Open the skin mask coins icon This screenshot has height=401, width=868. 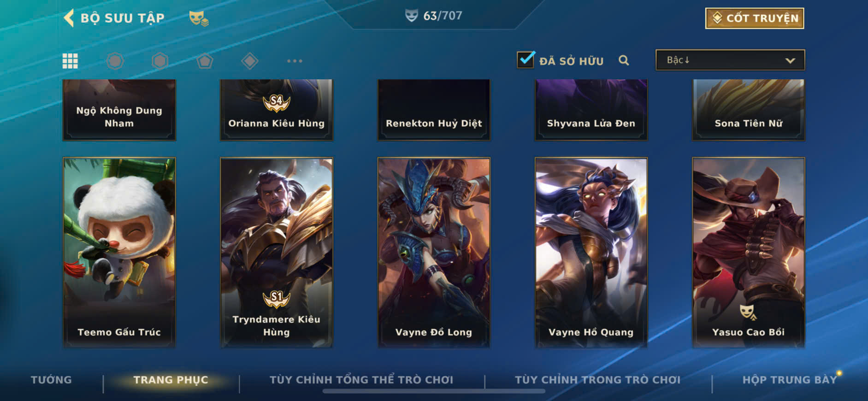pos(199,18)
